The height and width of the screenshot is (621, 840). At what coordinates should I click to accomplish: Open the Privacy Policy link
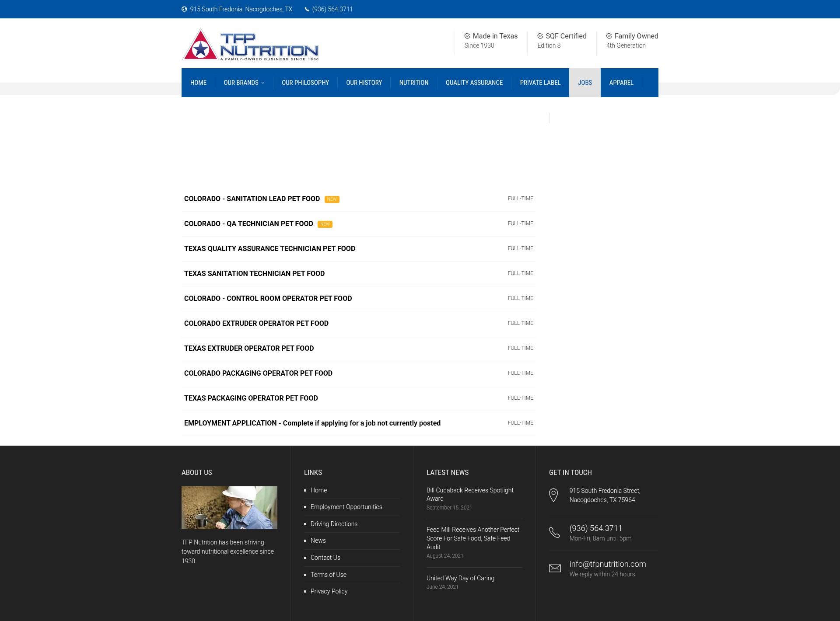329,591
